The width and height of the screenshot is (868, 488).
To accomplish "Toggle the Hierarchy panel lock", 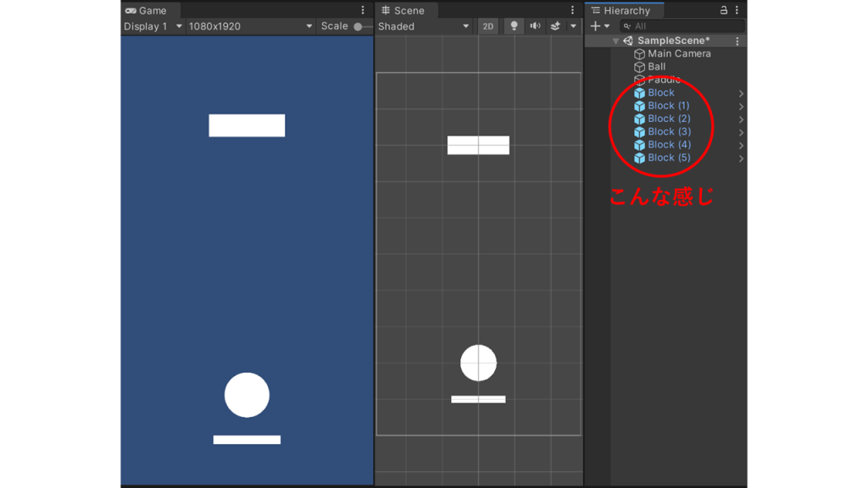I will pos(723,10).
